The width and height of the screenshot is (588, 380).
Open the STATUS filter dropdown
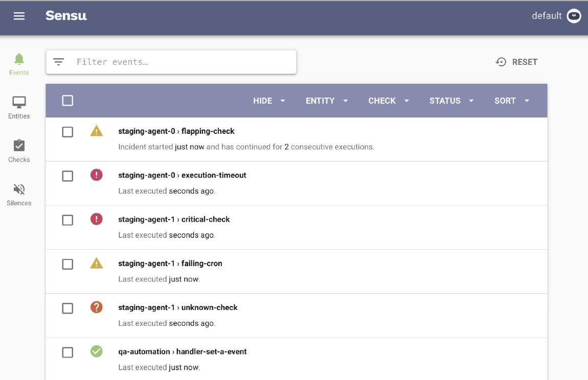[x=451, y=101]
